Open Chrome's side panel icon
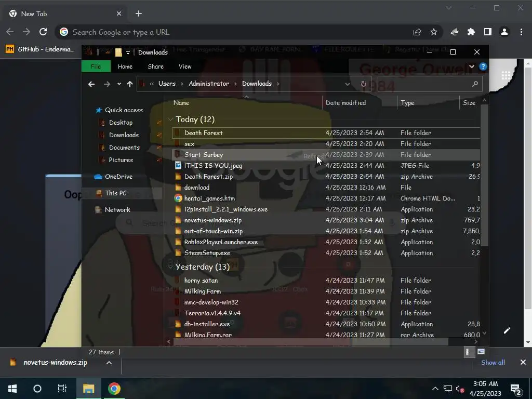This screenshot has height=399, width=532. 487,32
